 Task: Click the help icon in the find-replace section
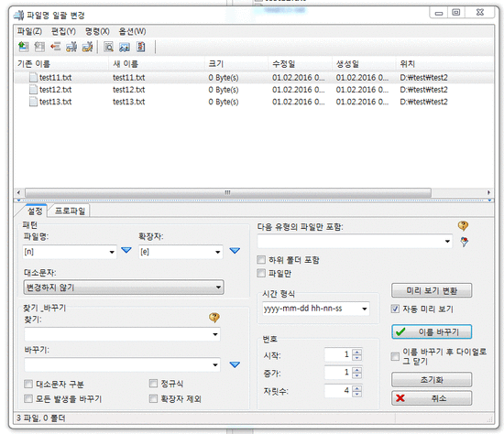point(214,318)
